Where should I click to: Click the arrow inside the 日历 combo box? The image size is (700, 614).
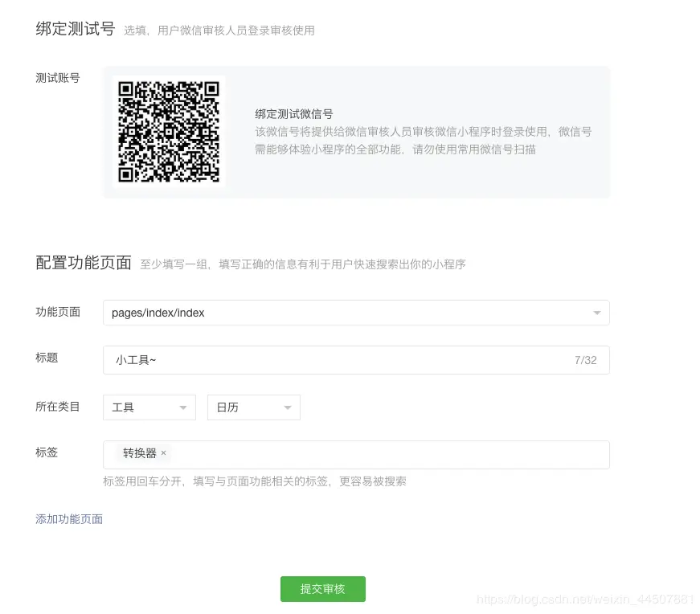point(288,407)
